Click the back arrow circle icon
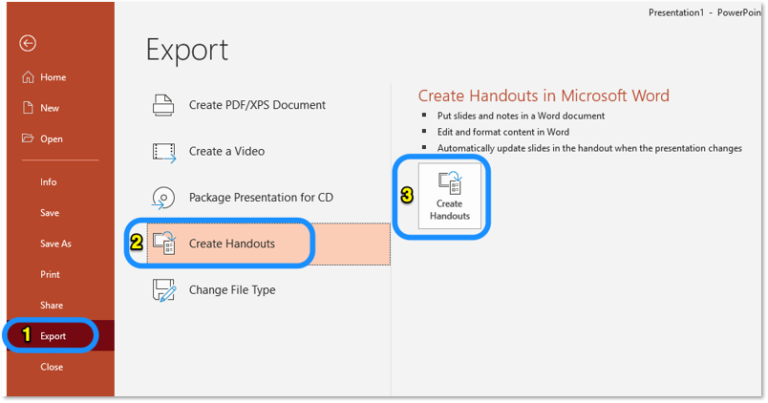The width and height of the screenshot is (768, 403). coord(28,43)
